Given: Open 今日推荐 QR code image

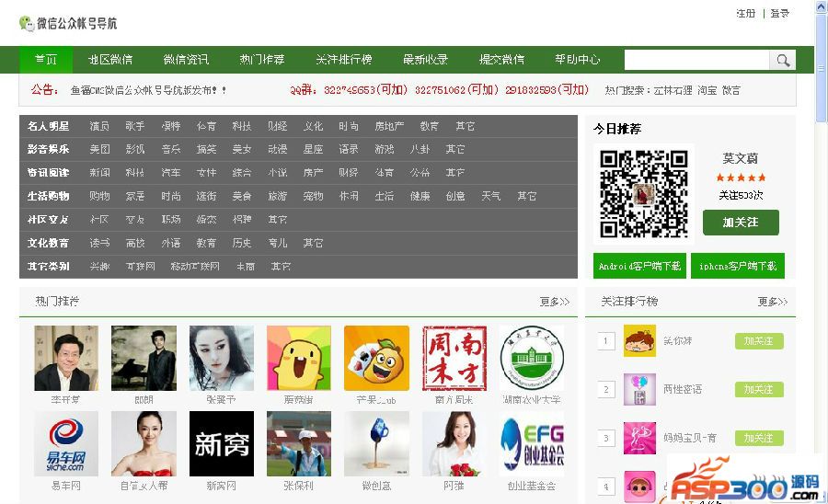Looking at the screenshot, I should 644,194.
